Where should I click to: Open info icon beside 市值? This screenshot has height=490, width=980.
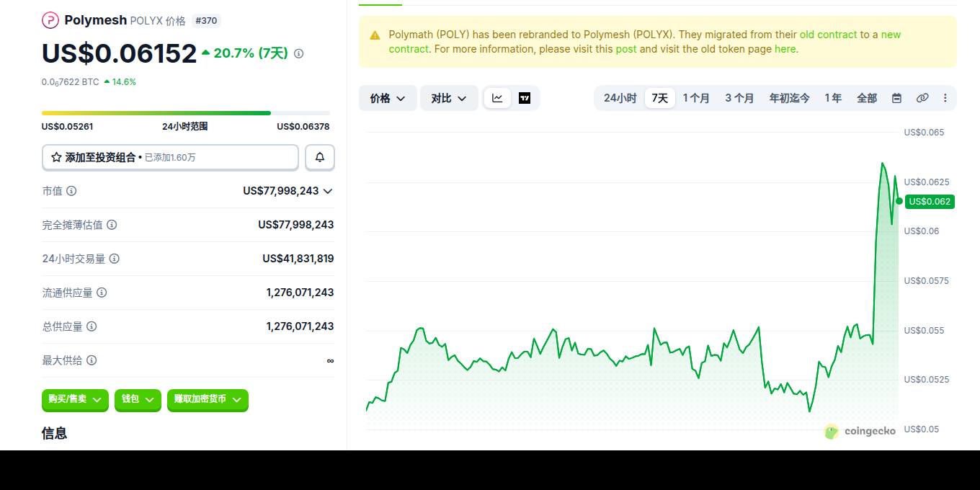(71, 191)
